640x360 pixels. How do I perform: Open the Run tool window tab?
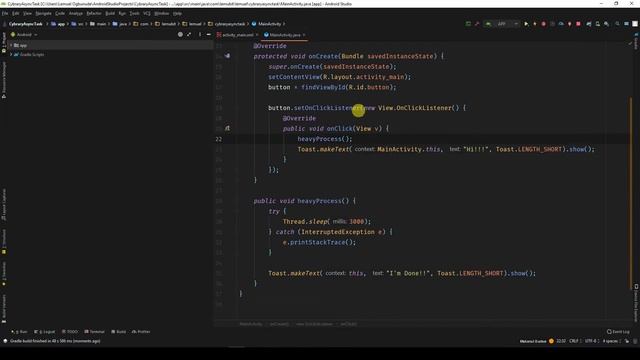(x=20, y=331)
